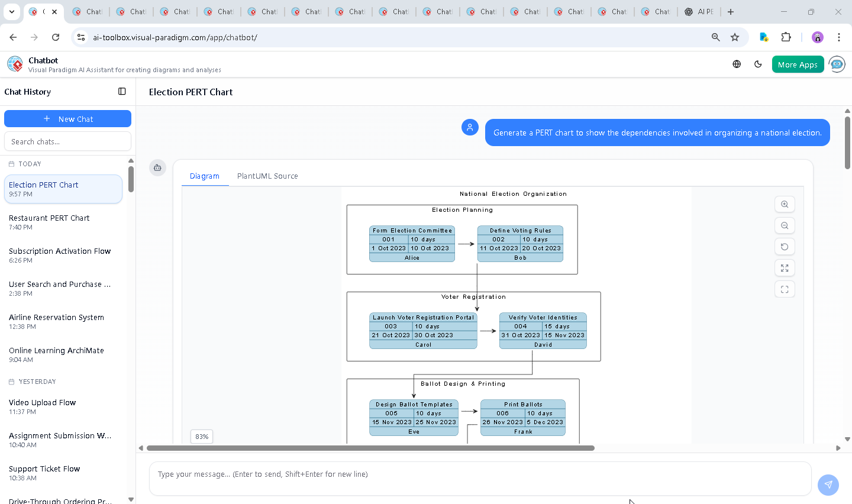Click the bot avatar next to the diagram response
The height and width of the screenshot is (504, 852).
click(x=157, y=167)
